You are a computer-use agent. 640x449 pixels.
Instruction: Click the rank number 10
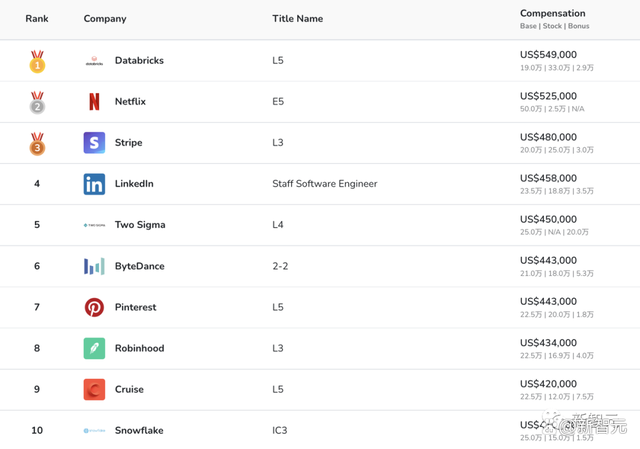[37, 430]
